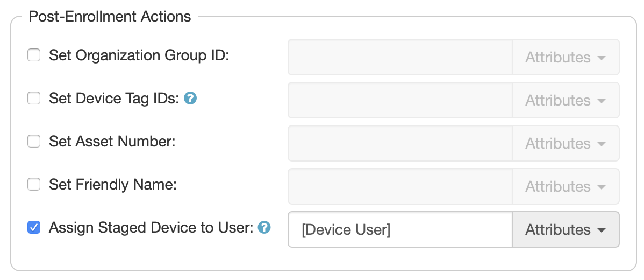Click the Asset Number input box
Viewport: 644px width, 280px height.
[x=400, y=143]
